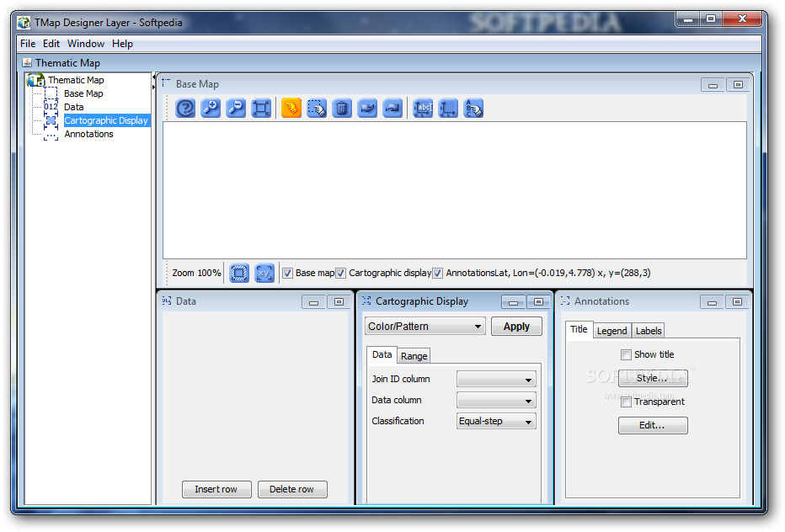Click the blank Base Map canvas area
785x532 pixels.
455,190
